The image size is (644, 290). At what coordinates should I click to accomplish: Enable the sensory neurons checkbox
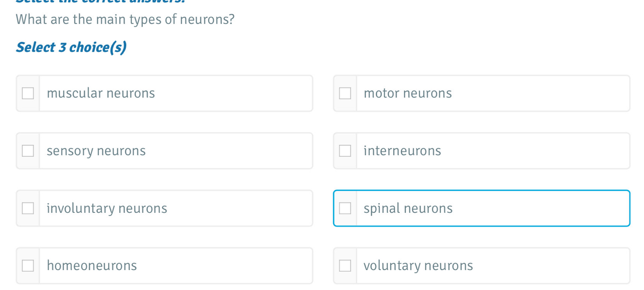pyautogui.click(x=28, y=151)
